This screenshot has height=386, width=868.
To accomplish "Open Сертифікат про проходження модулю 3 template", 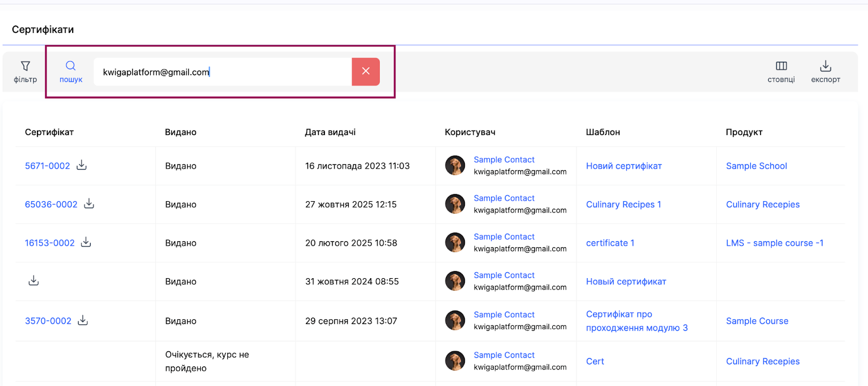I will pos(636,321).
